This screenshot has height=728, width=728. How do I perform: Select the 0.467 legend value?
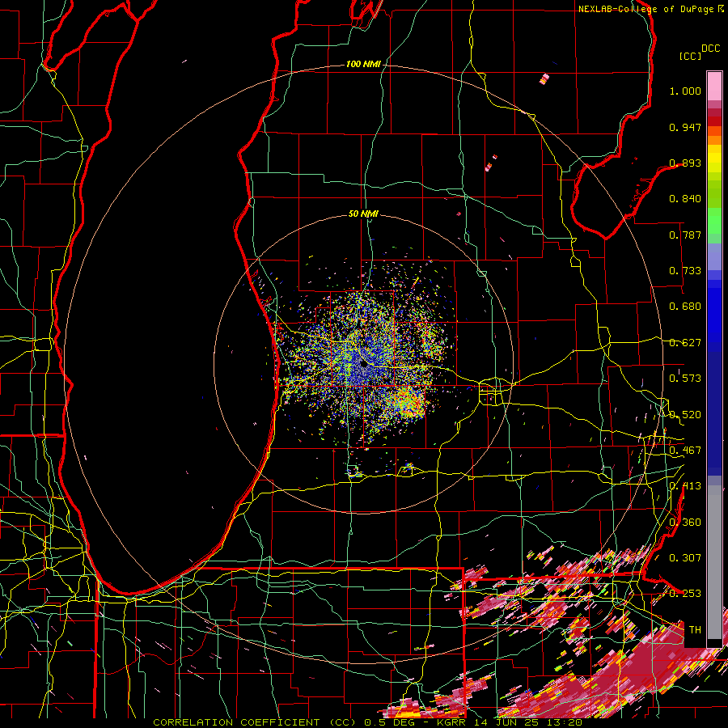tap(685, 451)
